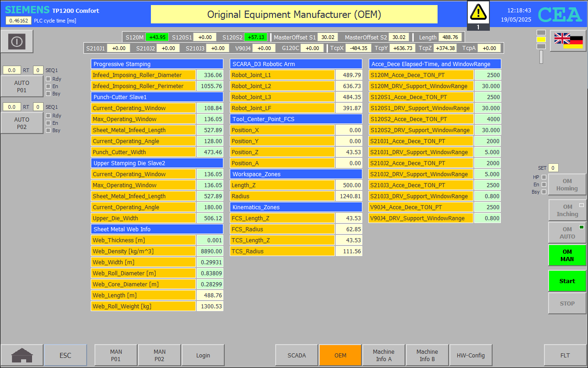588x368 pixels.
Task: Click the CEA logo
Action: 560,15
